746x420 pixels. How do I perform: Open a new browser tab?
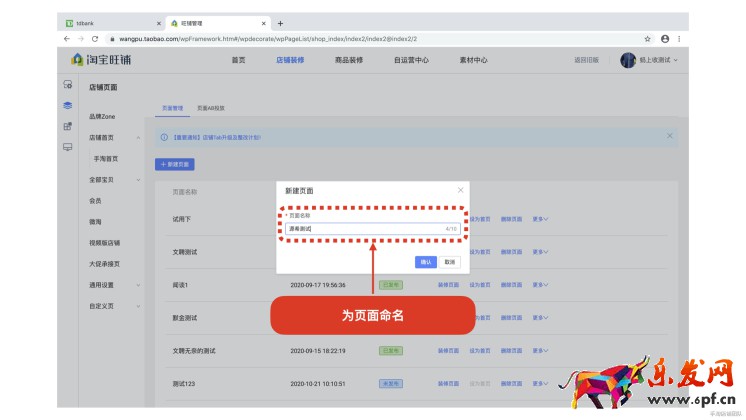click(x=280, y=23)
